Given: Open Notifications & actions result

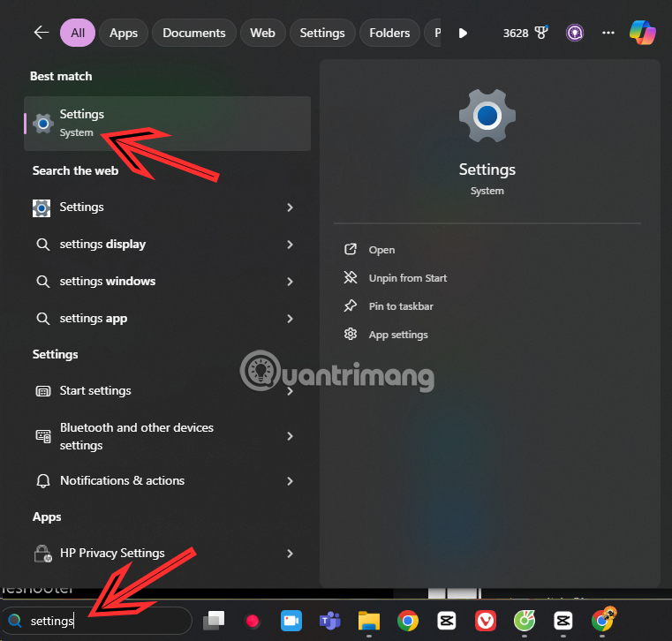Looking at the screenshot, I should pyautogui.click(x=122, y=480).
